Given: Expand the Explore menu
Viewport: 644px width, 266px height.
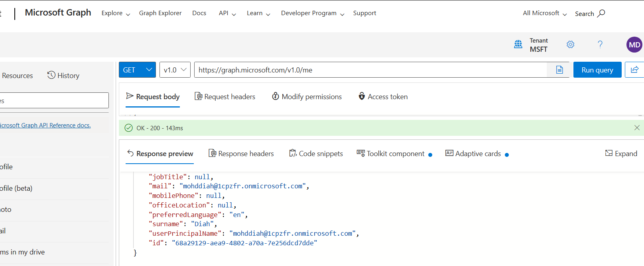Looking at the screenshot, I should [x=116, y=13].
